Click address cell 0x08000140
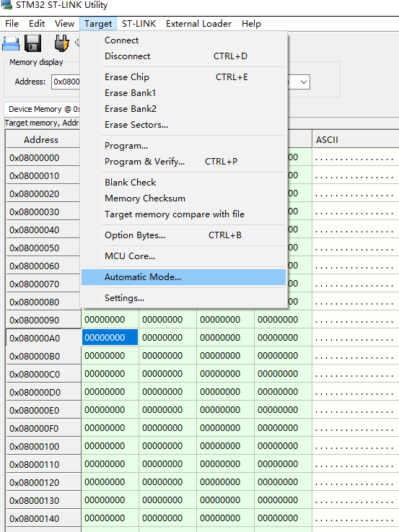 tap(43, 518)
